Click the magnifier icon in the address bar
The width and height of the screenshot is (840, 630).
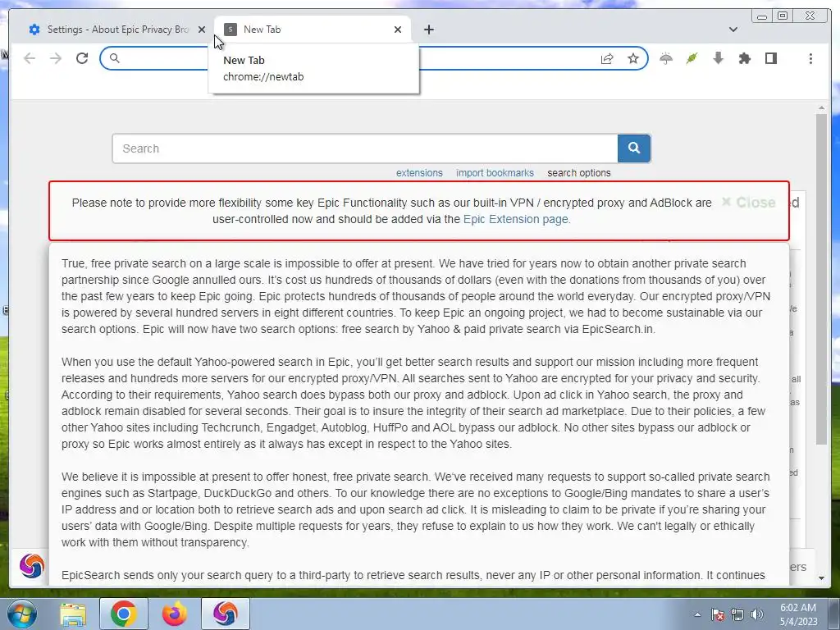point(114,58)
